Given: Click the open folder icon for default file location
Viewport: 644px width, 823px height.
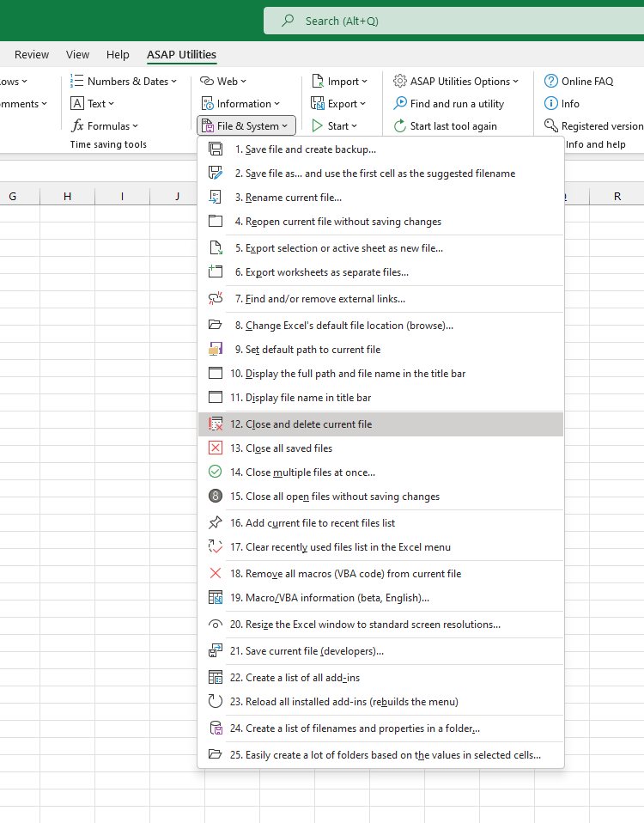Looking at the screenshot, I should (x=215, y=326).
